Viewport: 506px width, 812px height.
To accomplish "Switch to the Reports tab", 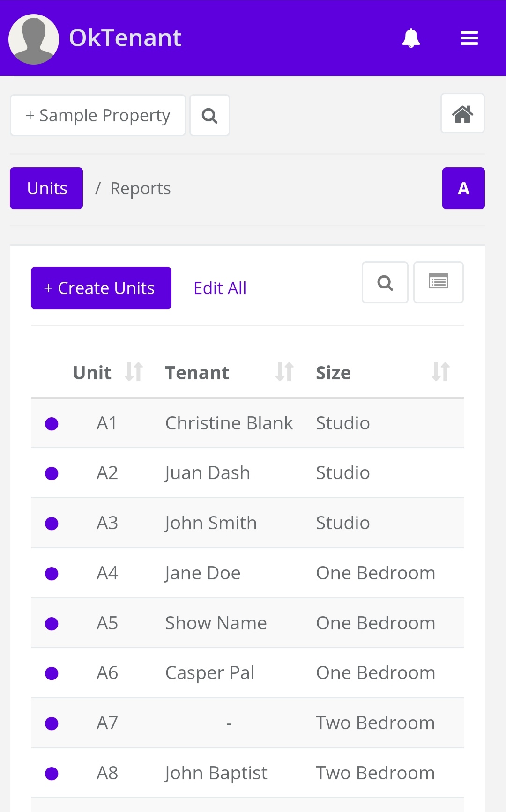I will pyautogui.click(x=140, y=188).
